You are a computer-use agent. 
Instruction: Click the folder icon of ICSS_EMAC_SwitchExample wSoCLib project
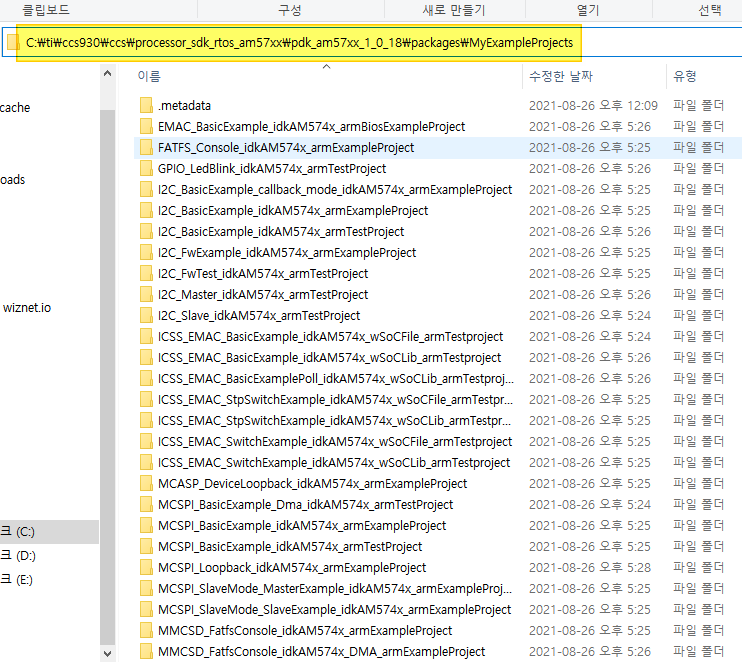(x=146, y=462)
